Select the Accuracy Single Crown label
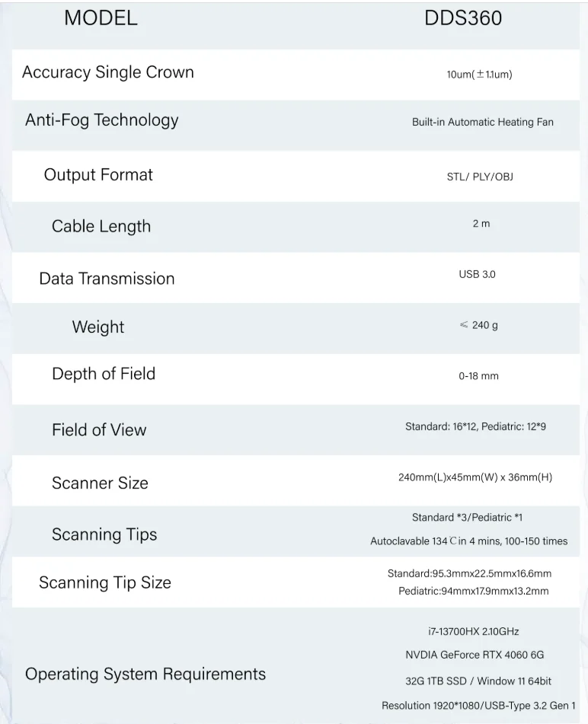The height and width of the screenshot is (724, 588). coord(108,72)
